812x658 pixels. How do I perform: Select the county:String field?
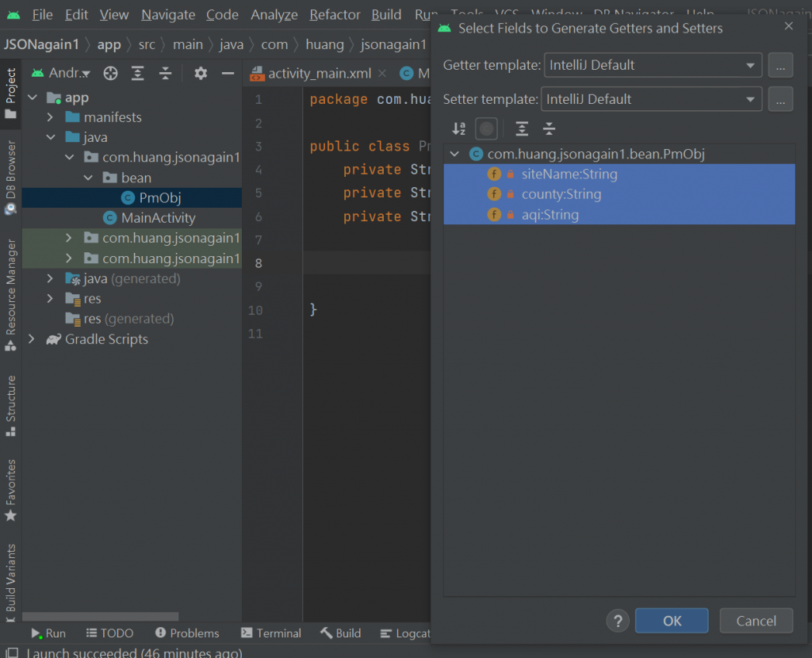pyautogui.click(x=619, y=194)
